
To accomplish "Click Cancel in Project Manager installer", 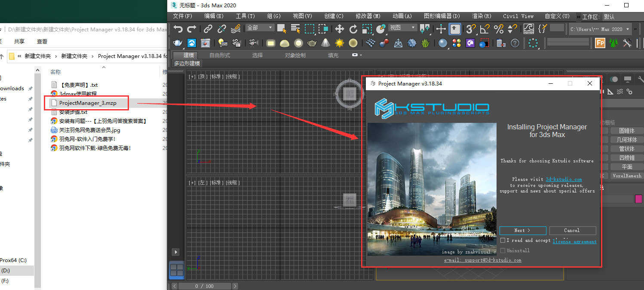I will (573, 231).
